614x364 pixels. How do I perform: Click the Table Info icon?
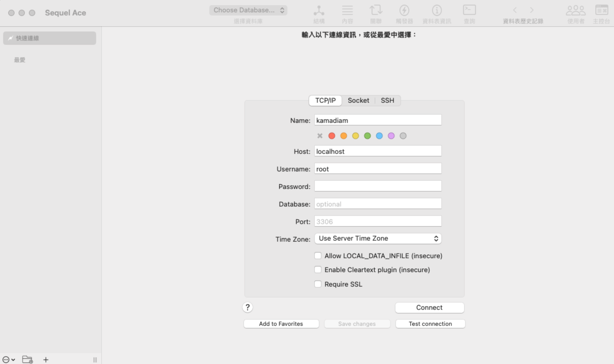[x=437, y=10]
